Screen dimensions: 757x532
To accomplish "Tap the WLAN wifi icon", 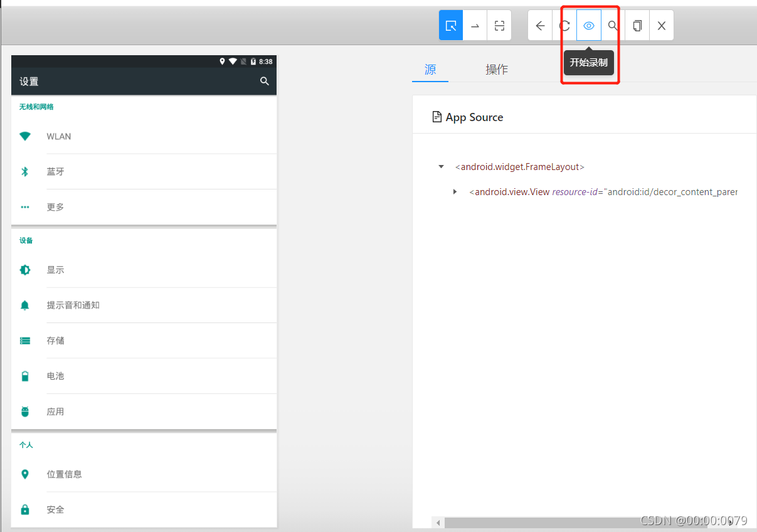I will tap(25, 136).
